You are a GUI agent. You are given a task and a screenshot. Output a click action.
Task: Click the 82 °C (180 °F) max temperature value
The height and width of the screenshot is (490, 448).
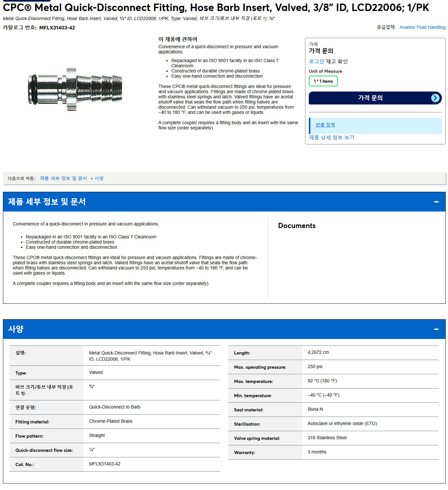(322, 381)
